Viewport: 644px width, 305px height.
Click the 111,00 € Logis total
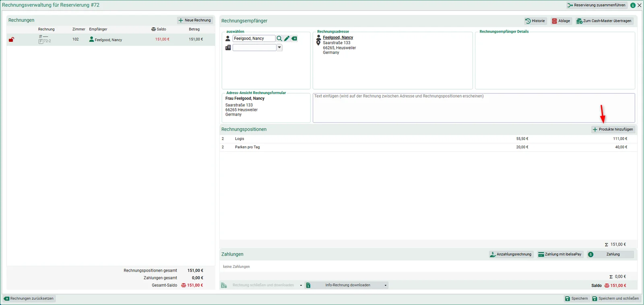click(620, 139)
